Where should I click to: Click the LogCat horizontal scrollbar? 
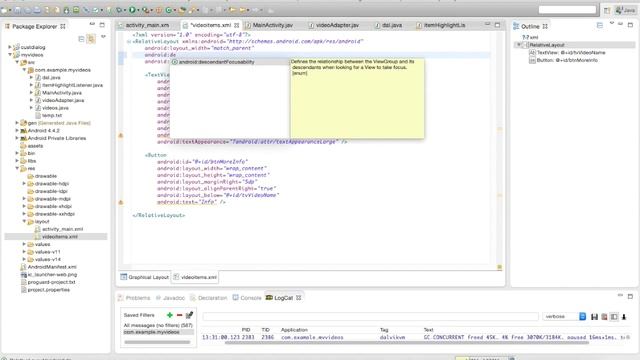406,343
